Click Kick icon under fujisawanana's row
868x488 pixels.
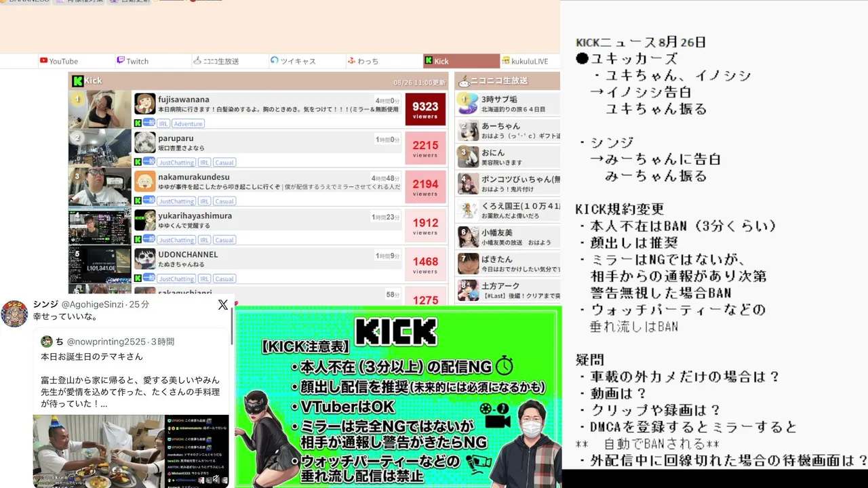coord(138,123)
